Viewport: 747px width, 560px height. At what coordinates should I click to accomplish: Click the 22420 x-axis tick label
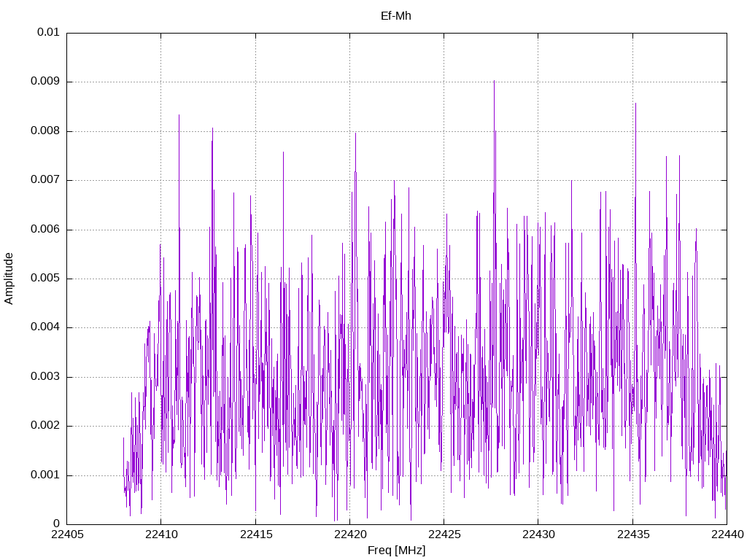click(x=350, y=534)
